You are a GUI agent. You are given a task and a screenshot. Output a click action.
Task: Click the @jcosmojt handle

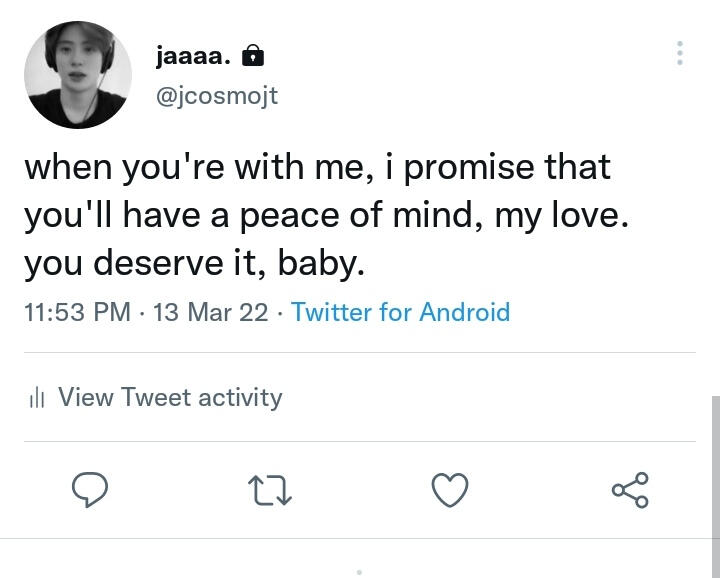(217, 96)
